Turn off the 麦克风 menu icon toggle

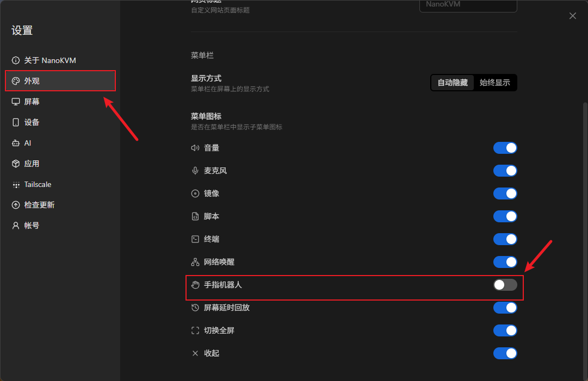[x=505, y=171]
